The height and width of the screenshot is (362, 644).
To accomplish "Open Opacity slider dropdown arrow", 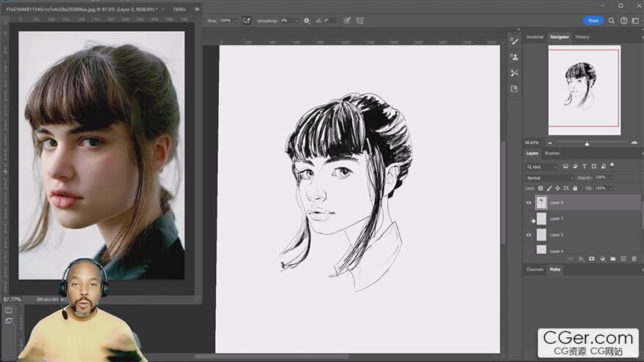I will tap(611, 178).
